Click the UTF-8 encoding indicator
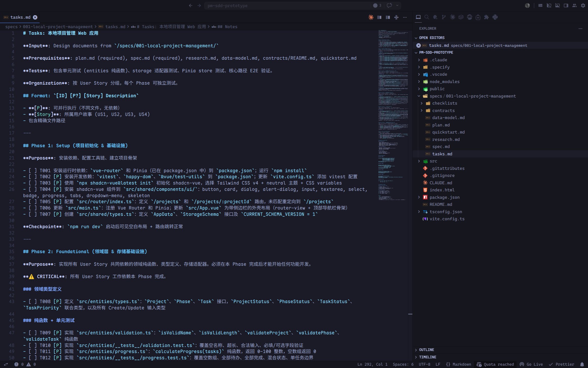 (x=424, y=364)
